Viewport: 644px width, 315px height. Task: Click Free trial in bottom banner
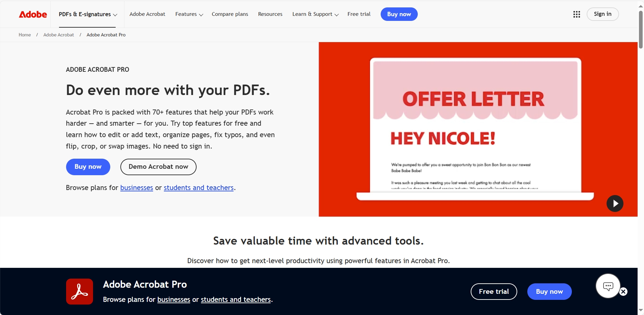[494, 291]
